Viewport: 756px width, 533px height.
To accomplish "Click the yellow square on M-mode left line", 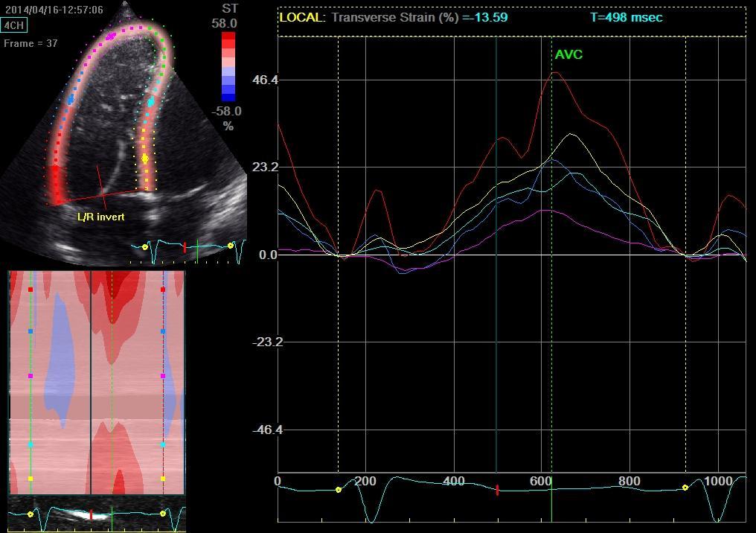I will click(31, 479).
